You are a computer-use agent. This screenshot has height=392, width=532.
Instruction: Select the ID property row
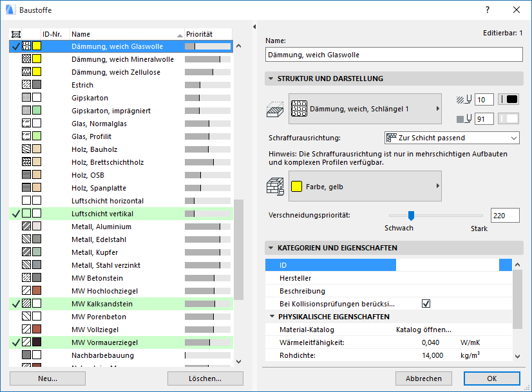tap(388, 265)
